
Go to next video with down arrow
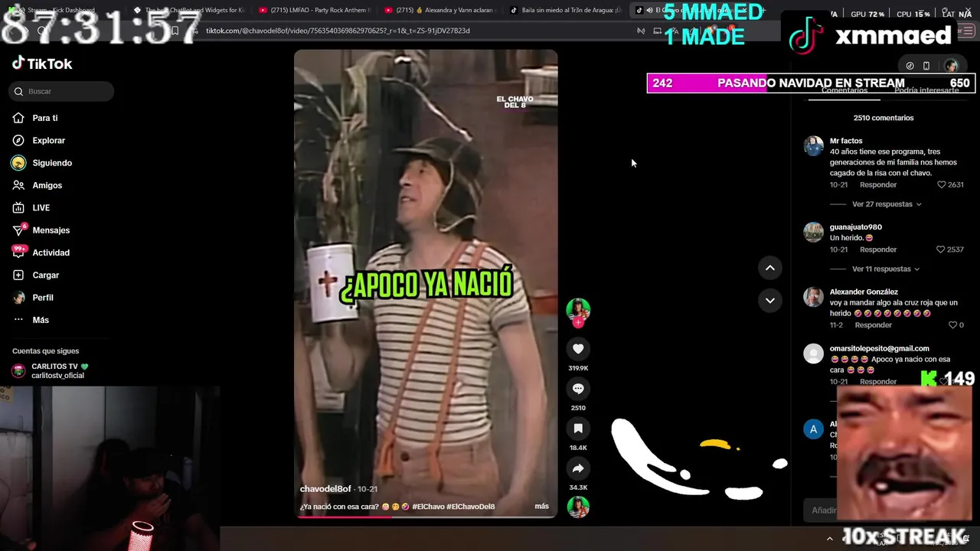(x=770, y=301)
